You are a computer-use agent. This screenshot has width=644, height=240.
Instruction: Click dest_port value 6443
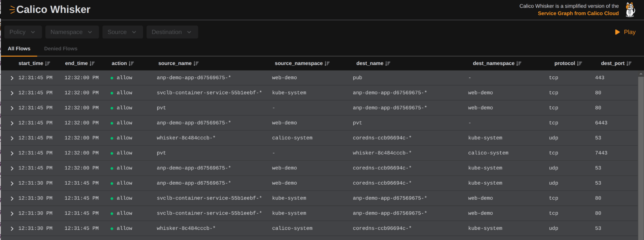(601, 123)
